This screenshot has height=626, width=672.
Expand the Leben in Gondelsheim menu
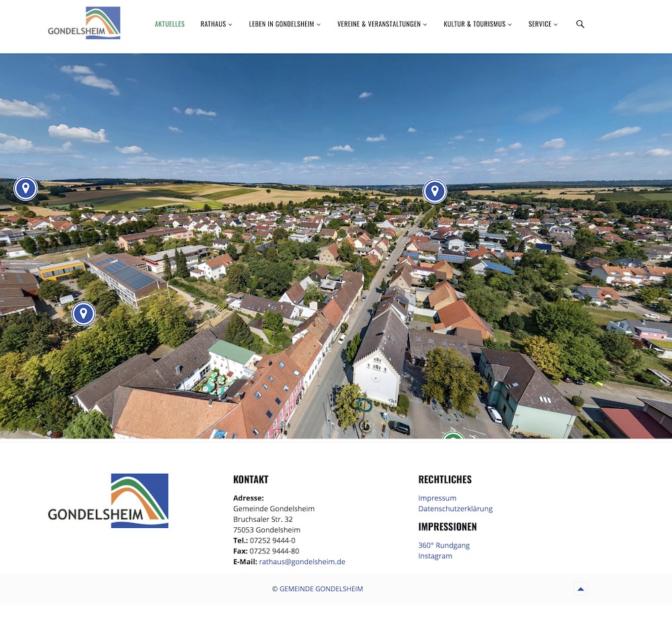tap(284, 24)
